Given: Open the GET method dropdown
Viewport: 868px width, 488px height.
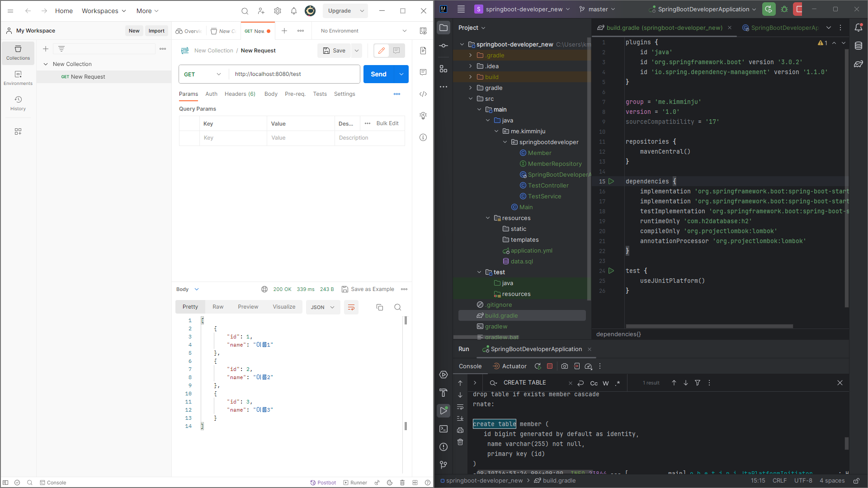Looking at the screenshot, I should coord(203,74).
